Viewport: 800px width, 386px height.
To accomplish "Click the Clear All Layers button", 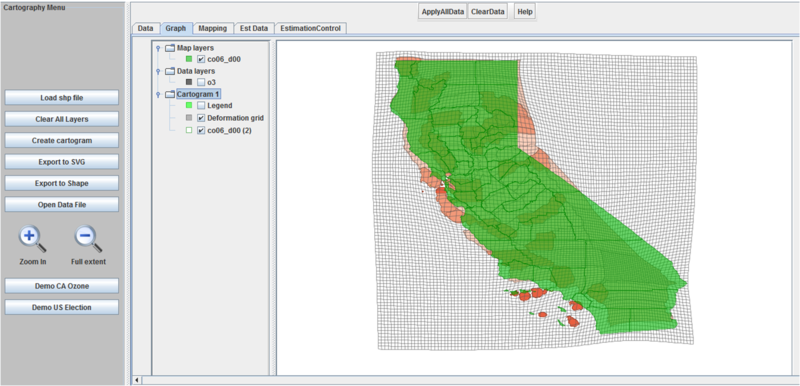I will [62, 119].
